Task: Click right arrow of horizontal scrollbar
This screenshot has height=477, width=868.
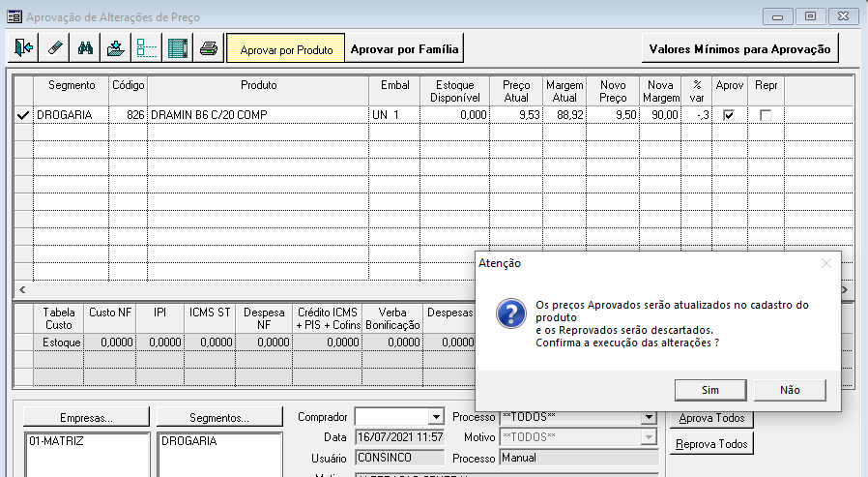Action: [845, 289]
